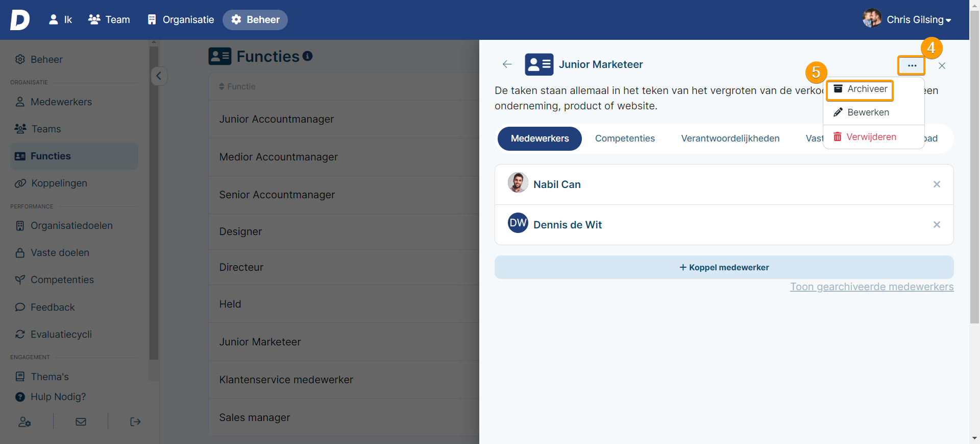
Task: Click Chris Gilsing's profile avatar
Action: 872,18
